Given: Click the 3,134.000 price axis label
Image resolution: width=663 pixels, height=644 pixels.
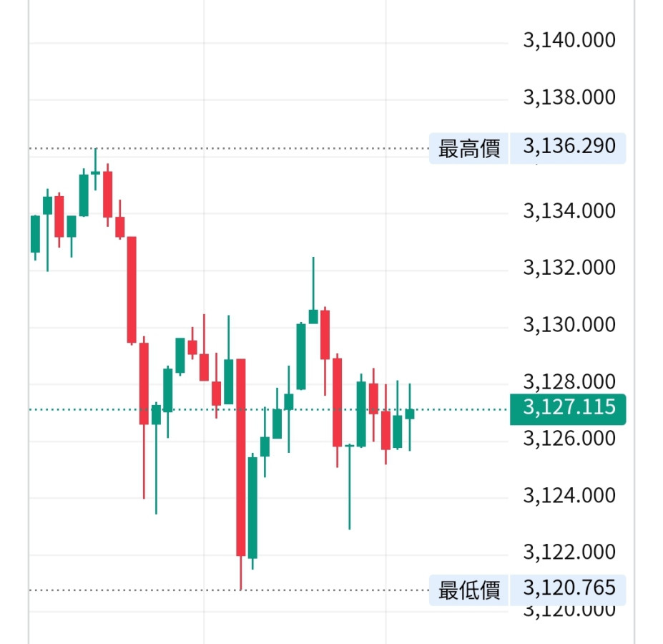Looking at the screenshot, I should pyautogui.click(x=569, y=211).
